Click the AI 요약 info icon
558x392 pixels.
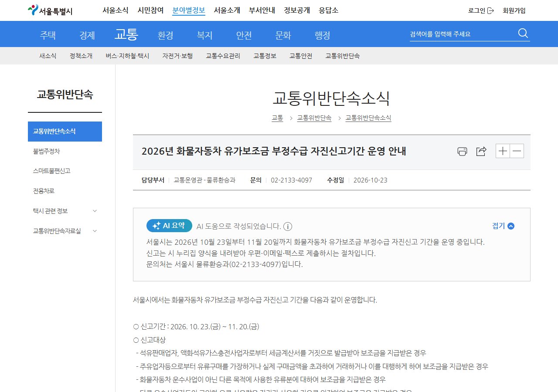[288, 226]
